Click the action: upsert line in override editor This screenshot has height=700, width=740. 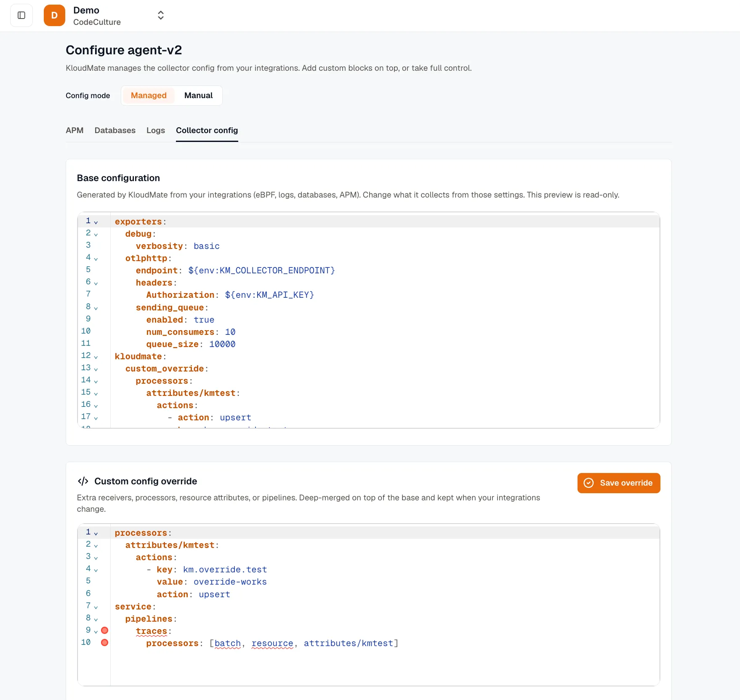193,594
